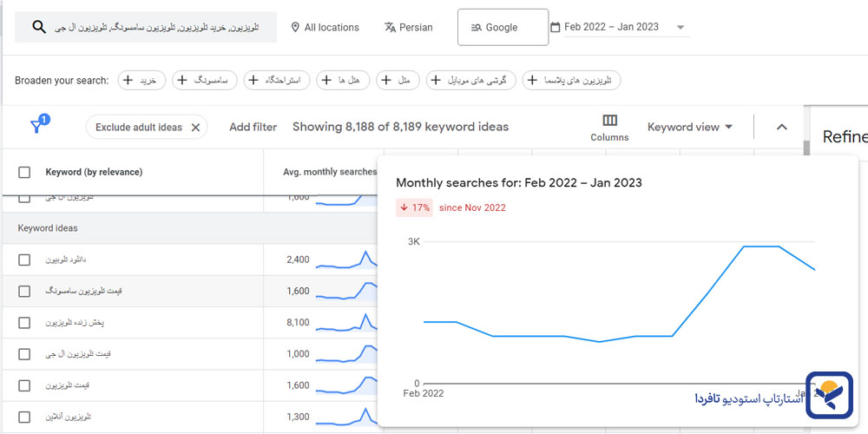The image size is (868, 434).
Task: Check the قیمت تلویزیون سامسونگ row checkbox
Action: pyautogui.click(x=24, y=291)
